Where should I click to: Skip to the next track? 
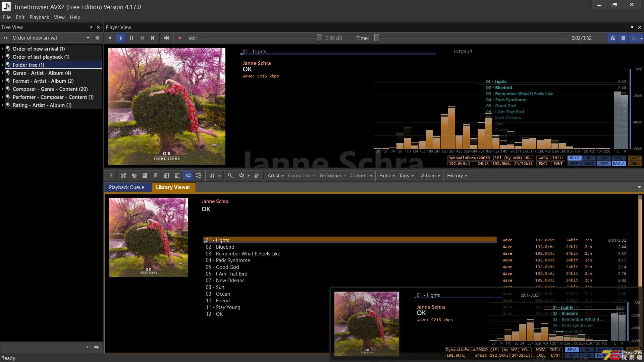pos(153,38)
